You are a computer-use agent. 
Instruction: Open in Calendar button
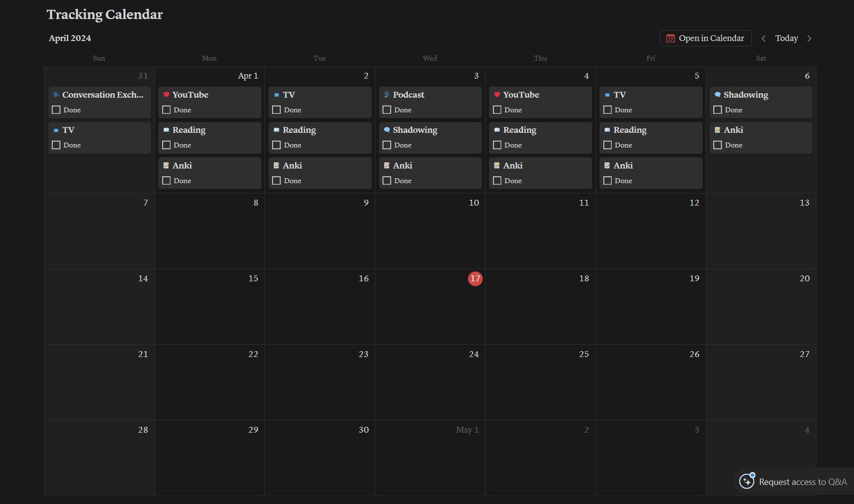705,38
